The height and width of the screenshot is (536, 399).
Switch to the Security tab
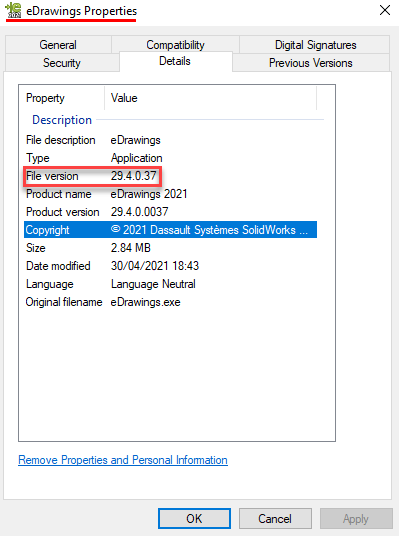[62, 63]
